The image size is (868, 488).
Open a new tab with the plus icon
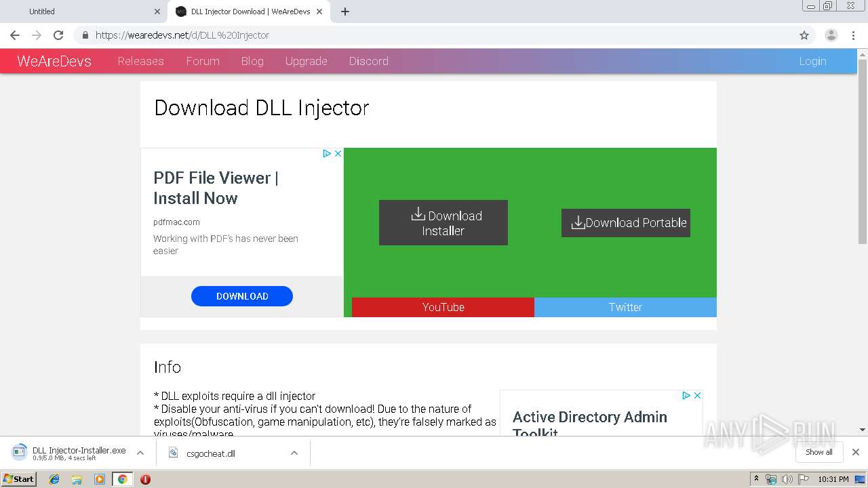[x=345, y=12]
